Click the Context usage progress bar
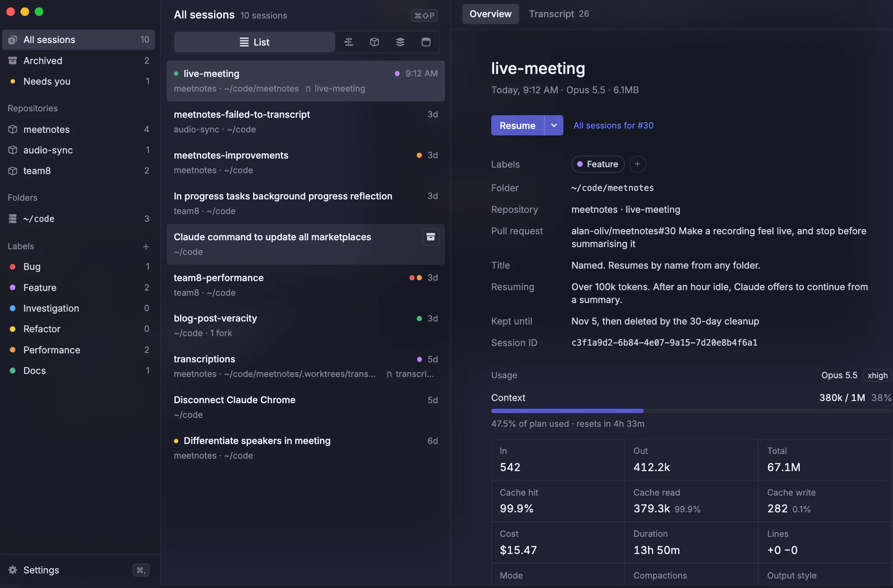 pyautogui.click(x=691, y=411)
